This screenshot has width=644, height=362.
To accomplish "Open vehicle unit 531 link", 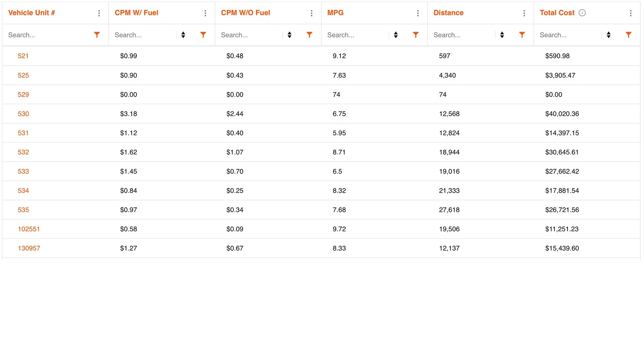I will coord(23,133).
